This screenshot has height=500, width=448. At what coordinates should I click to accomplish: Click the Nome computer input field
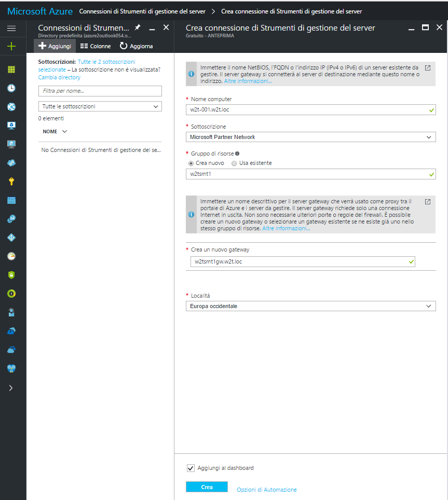(x=310, y=110)
